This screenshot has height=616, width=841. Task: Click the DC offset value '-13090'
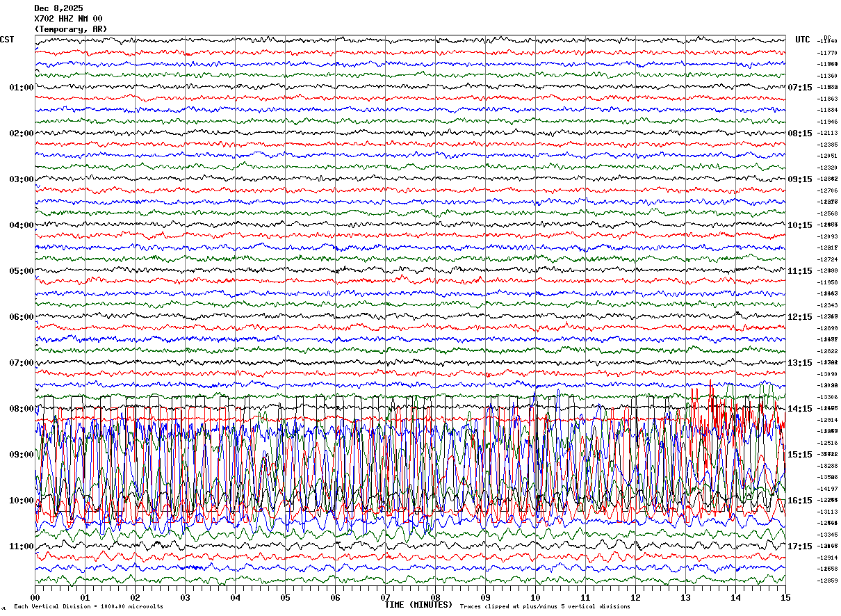[x=827, y=375]
